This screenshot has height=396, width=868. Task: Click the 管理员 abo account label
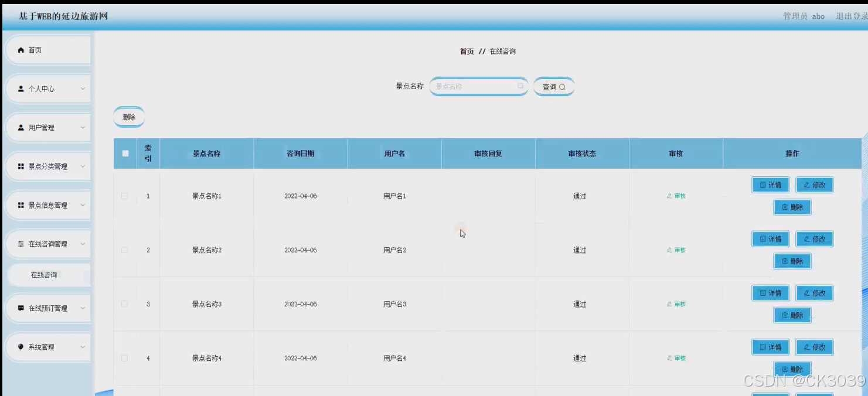[x=804, y=16]
